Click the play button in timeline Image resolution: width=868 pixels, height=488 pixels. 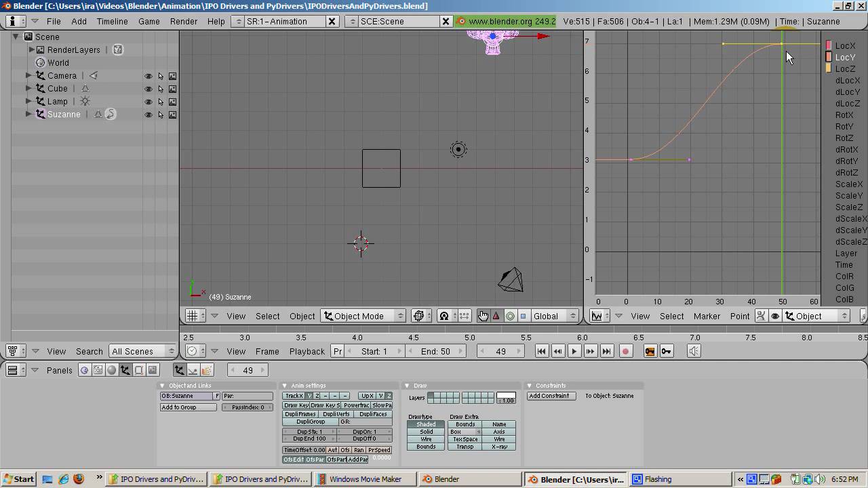574,351
